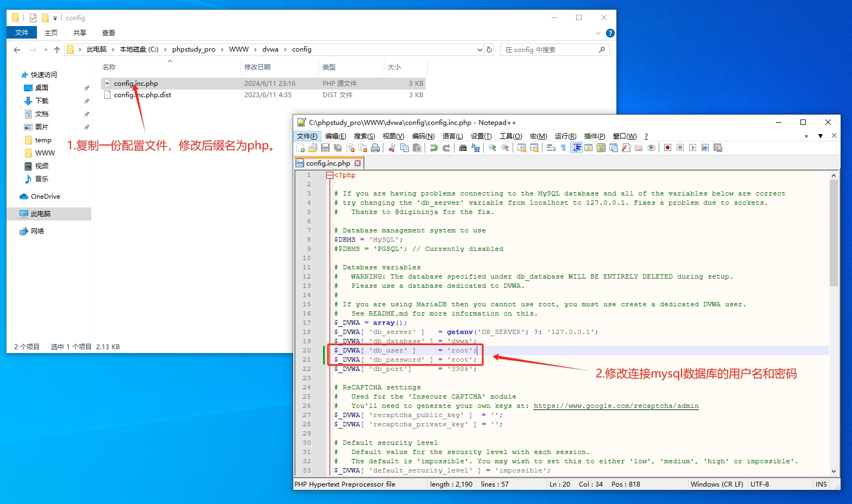852x504 pixels.
Task: Run macro multiple times icon
Action: 705,148
